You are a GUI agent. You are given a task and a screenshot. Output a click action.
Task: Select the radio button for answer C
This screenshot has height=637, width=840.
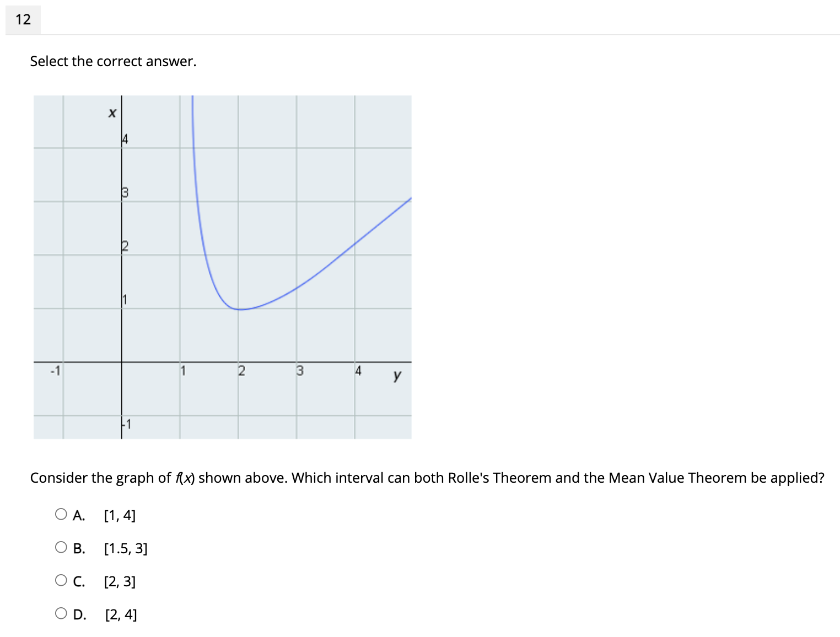tap(61, 579)
